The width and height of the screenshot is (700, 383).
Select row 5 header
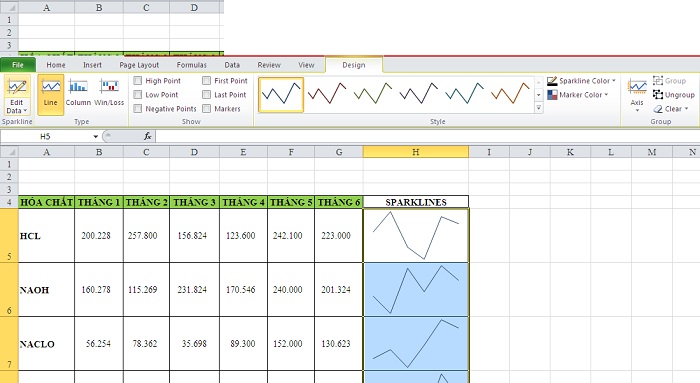[x=9, y=235]
